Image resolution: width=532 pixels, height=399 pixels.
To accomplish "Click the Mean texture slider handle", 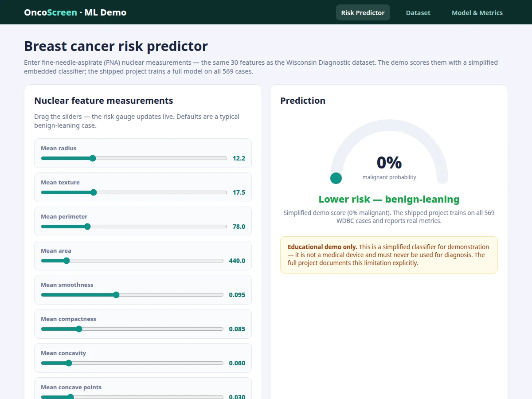I will pyautogui.click(x=94, y=192).
